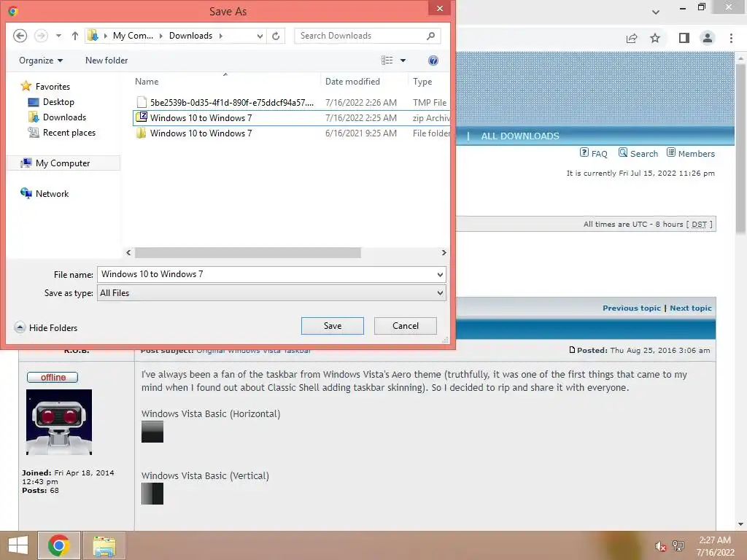
Task: Refresh the Downloads folder listing
Action: 276,36
